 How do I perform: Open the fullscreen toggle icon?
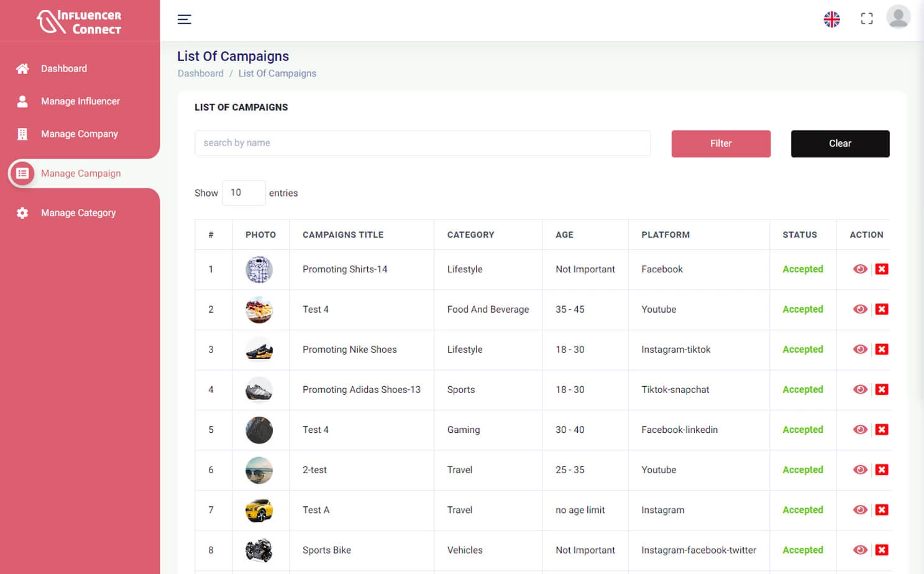(x=866, y=18)
